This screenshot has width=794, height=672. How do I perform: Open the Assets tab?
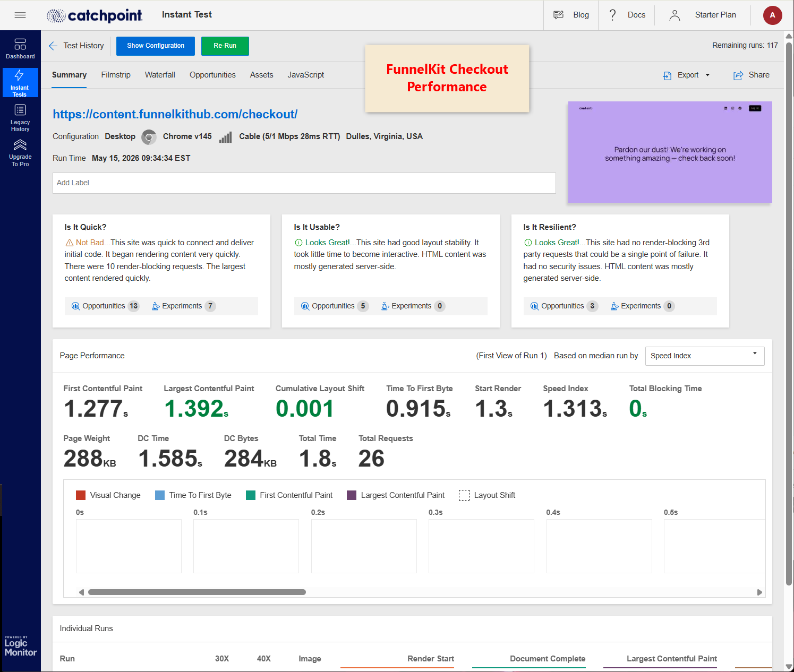(x=261, y=75)
